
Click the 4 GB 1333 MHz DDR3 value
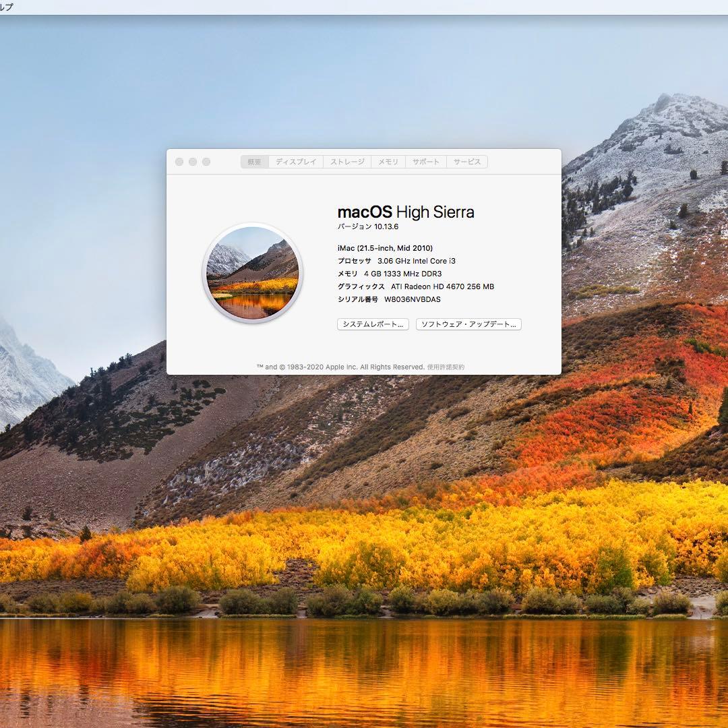click(403, 274)
